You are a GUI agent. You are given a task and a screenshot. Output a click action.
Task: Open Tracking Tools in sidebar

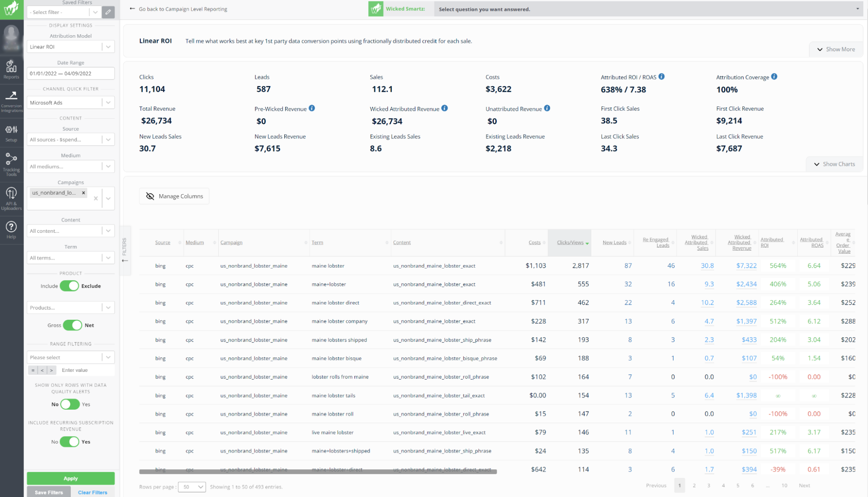(x=11, y=164)
